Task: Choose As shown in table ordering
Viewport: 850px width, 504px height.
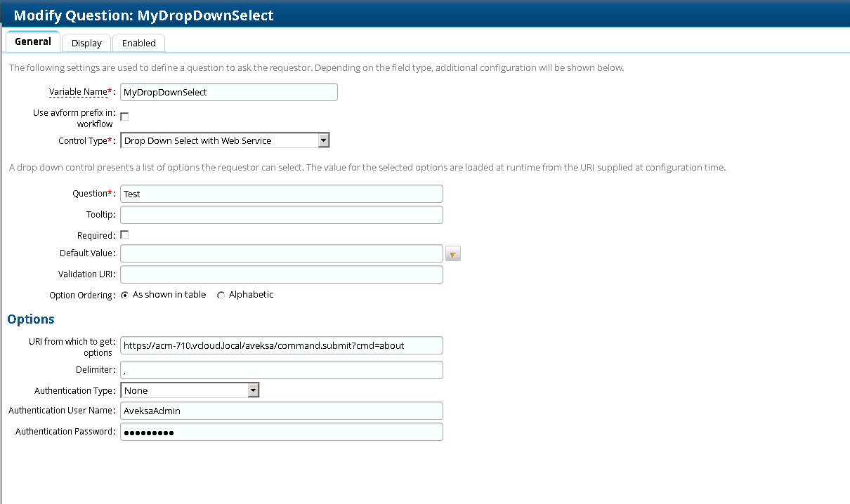Action: [x=125, y=296]
